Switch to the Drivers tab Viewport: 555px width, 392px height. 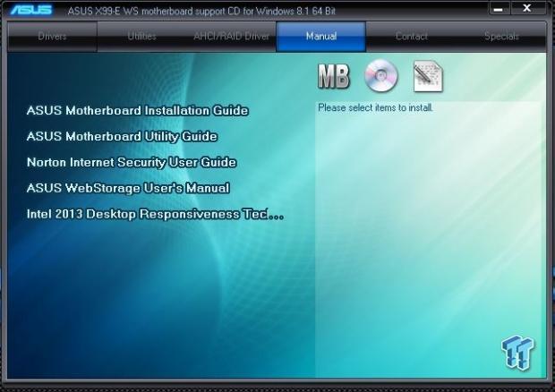coord(52,37)
